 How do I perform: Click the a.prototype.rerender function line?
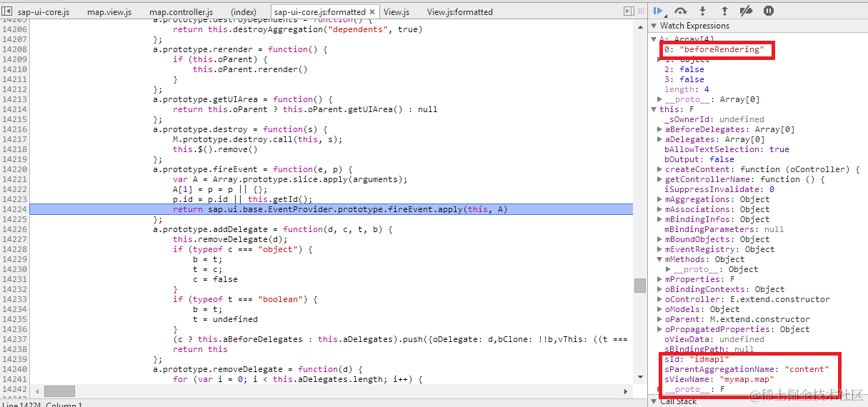pos(241,49)
